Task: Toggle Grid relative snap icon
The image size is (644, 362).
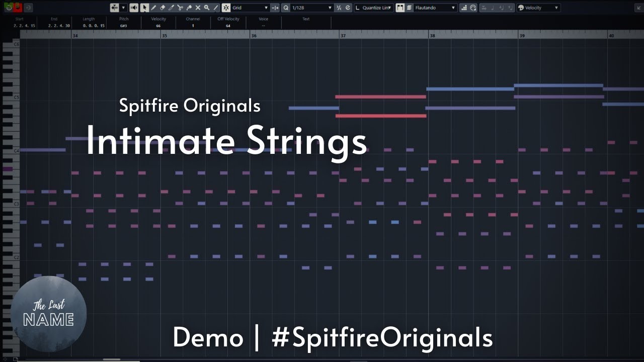Action: tap(275, 8)
